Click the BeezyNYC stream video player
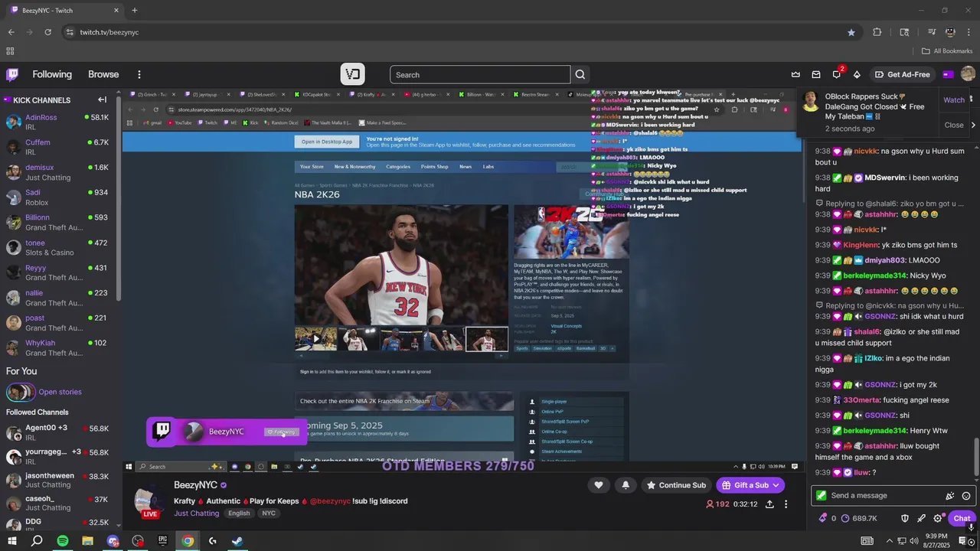Viewport: 980px width, 551px height. click(x=462, y=280)
